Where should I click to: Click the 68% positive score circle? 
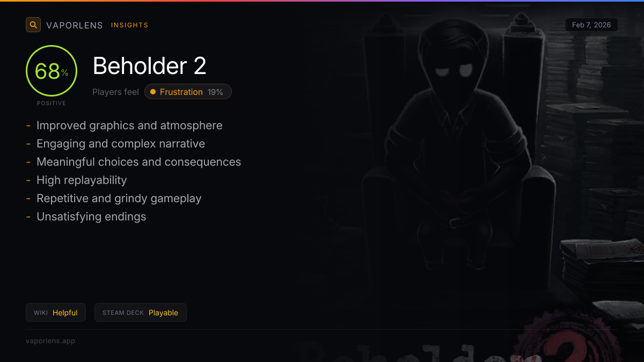click(x=52, y=71)
